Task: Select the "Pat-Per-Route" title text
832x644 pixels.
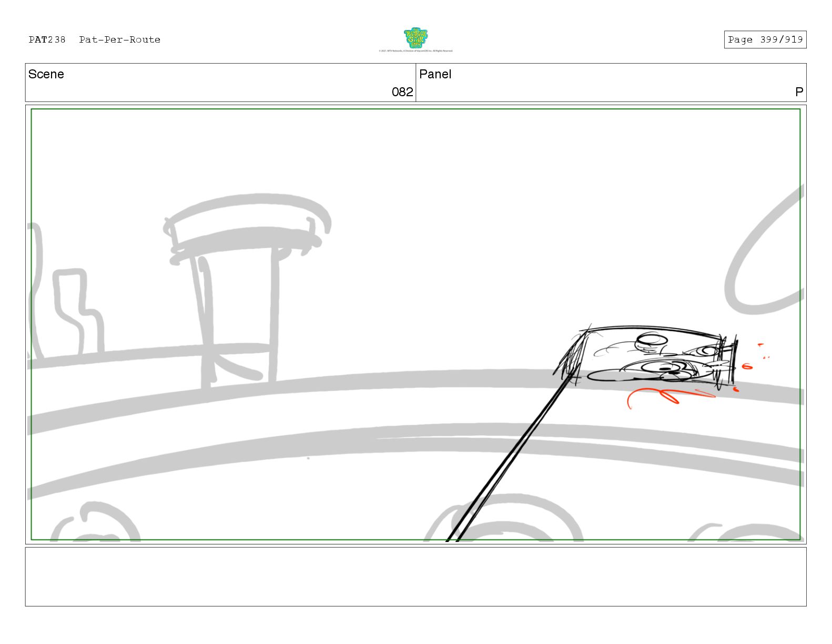Action: click(120, 39)
